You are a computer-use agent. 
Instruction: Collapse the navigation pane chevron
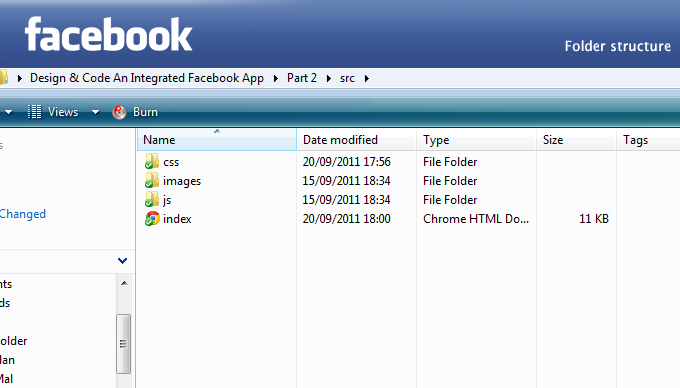(x=122, y=261)
